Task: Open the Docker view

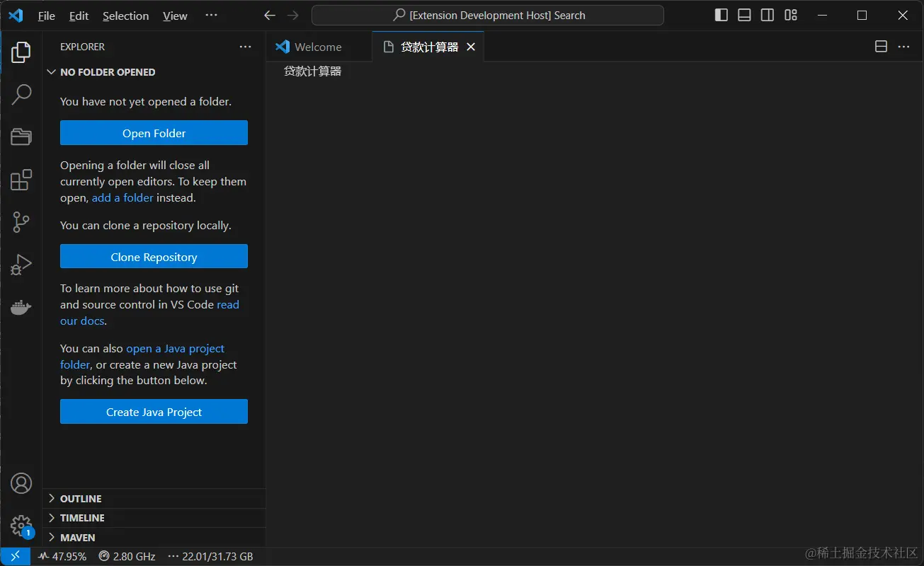Action: [21, 307]
